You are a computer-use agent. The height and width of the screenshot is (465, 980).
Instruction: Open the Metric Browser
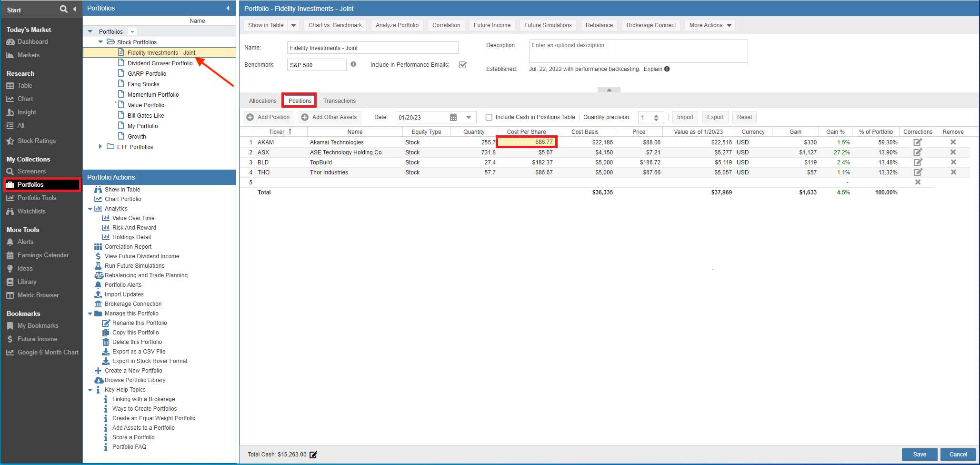(38, 295)
